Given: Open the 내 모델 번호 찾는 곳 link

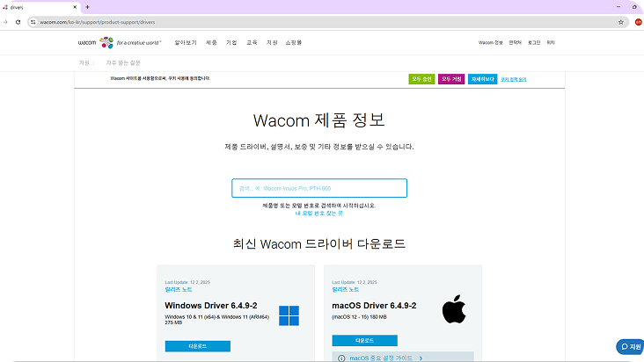Looking at the screenshot, I should [x=319, y=213].
